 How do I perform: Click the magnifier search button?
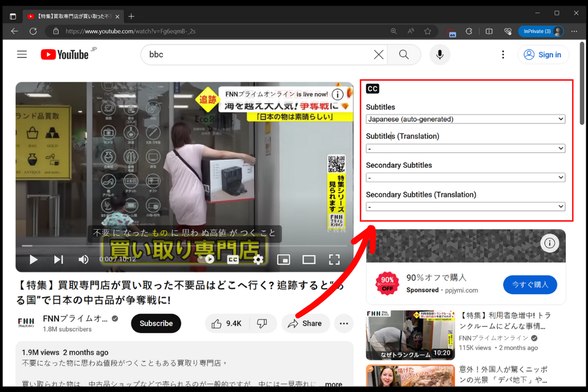tap(404, 54)
